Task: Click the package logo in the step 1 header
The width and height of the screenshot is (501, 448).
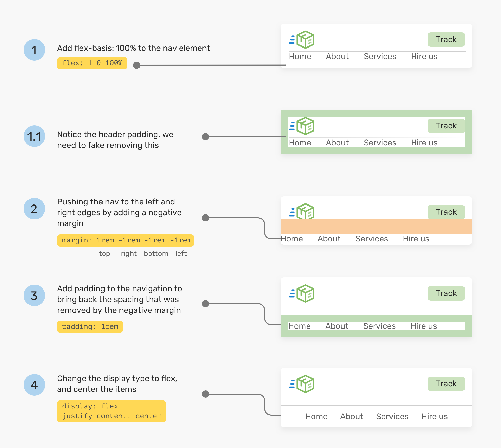Action: pos(302,40)
